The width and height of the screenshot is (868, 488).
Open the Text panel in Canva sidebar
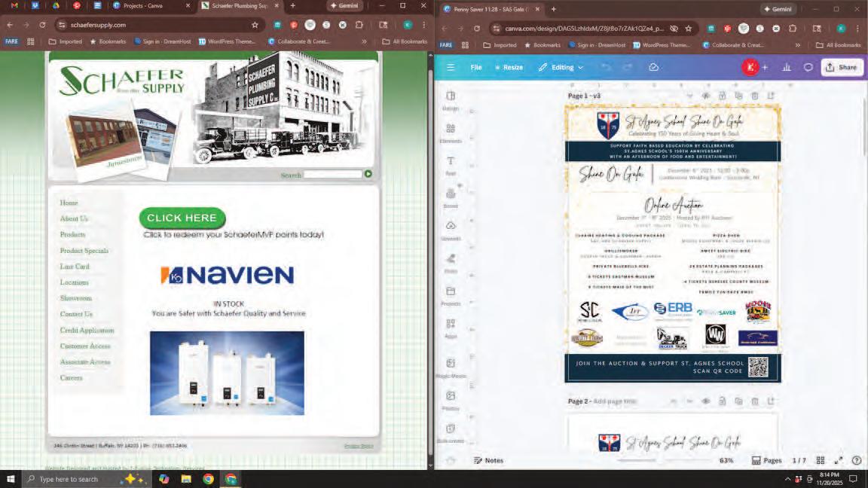451,166
